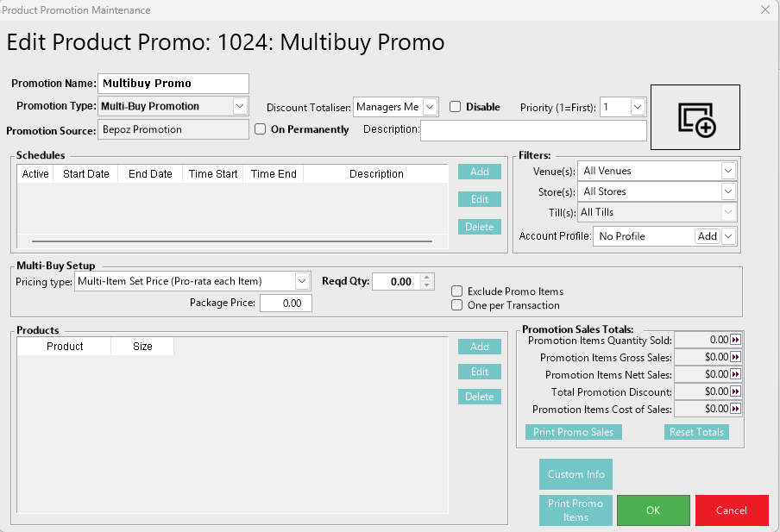This screenshot has height=532, width=780.
Task: Click arrow icon beside Promotion Items Cost of Sales
Action: tap(735, 410)
